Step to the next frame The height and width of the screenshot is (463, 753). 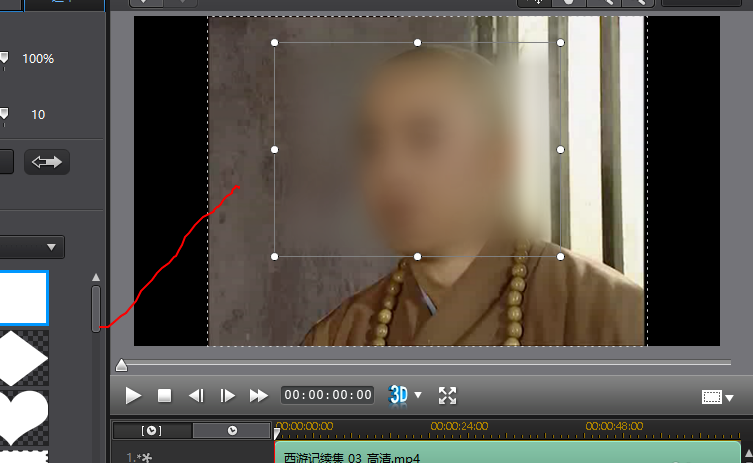coord(227,396)
